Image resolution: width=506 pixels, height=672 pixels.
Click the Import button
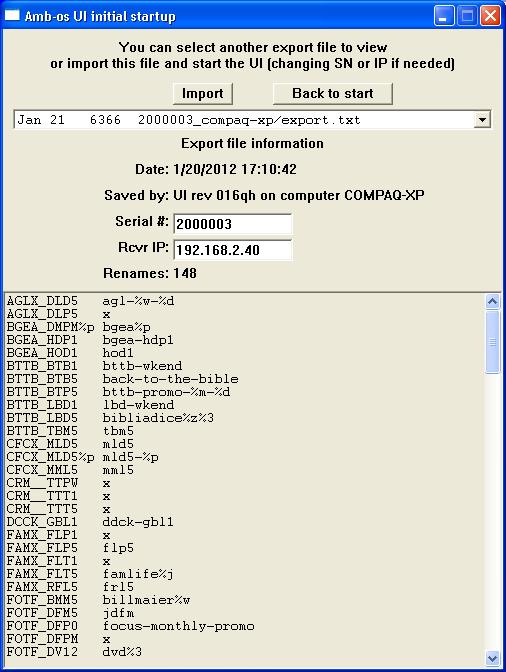tap(203, 93)
